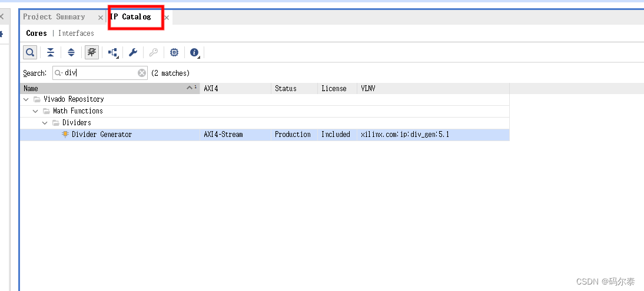Click the Collapse All toolbar icon
This screenshot has height=291, width=644.
51,52
